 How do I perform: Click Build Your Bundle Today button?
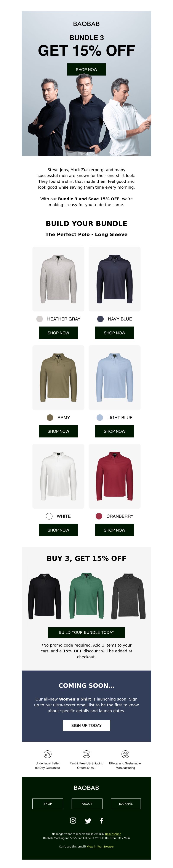[86, 633]
